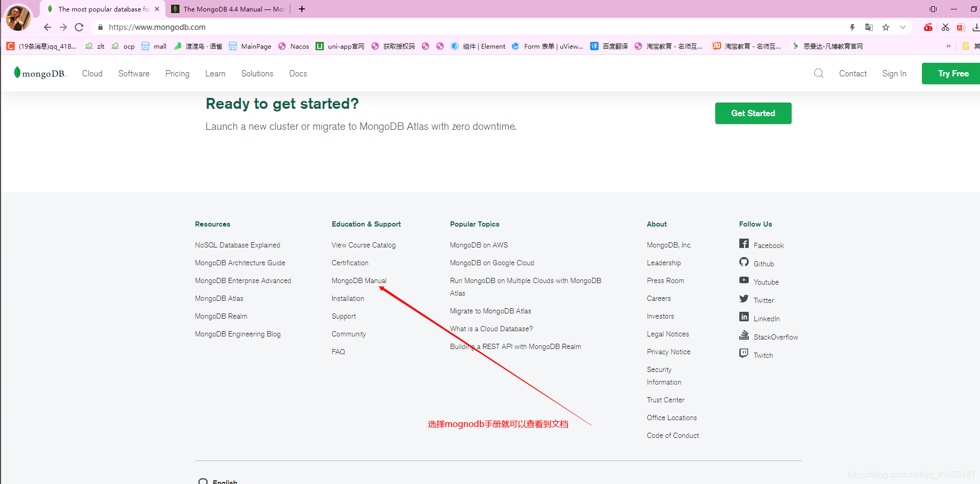This screenshot has height=484, width=980.
Task: Open View Course Catalog link
Action: pos(364,245)
